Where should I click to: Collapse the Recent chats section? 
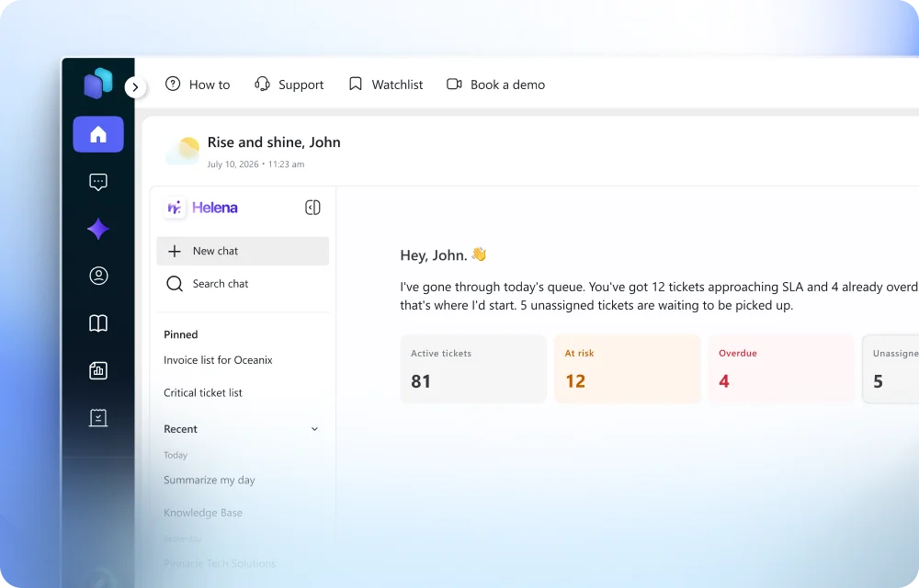314,429
